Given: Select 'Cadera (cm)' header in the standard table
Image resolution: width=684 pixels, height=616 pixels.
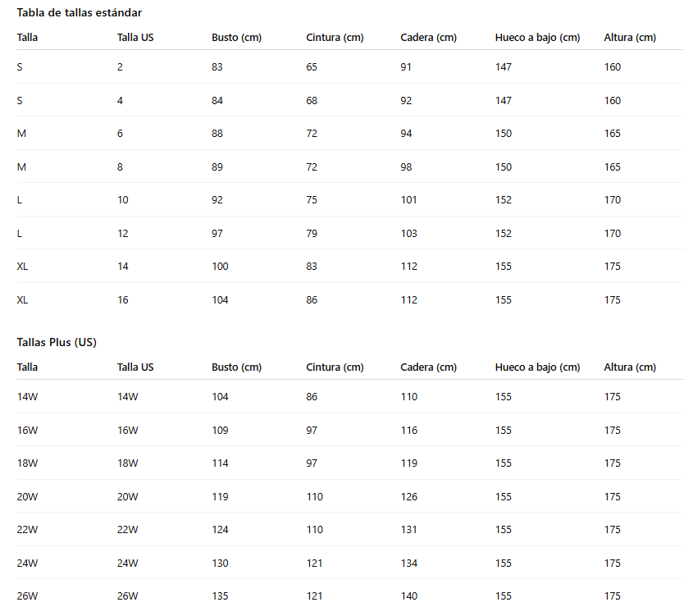Looking at the screenshot, I should (x=428, y=38).
